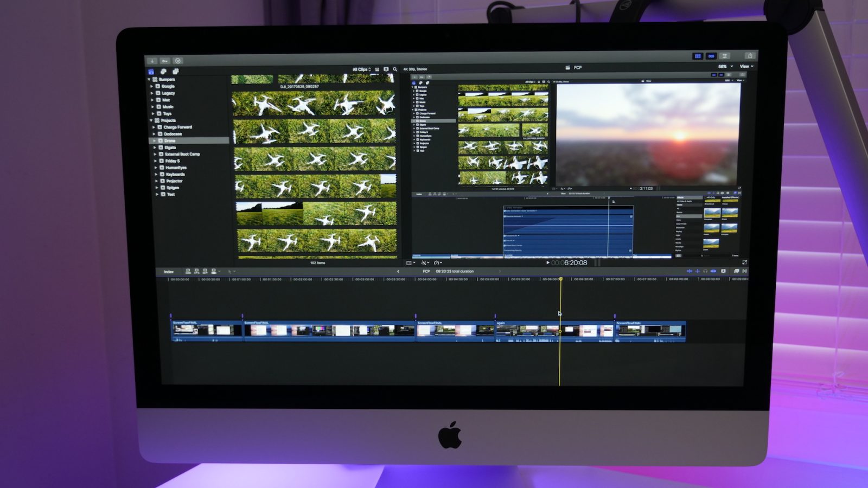Open the viewer View menu
Screen dimensions: 868x488
click(746, 67)
